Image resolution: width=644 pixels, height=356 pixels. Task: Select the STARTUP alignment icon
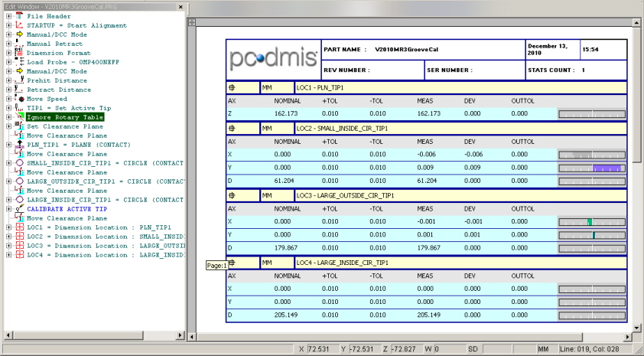point(18,25)
